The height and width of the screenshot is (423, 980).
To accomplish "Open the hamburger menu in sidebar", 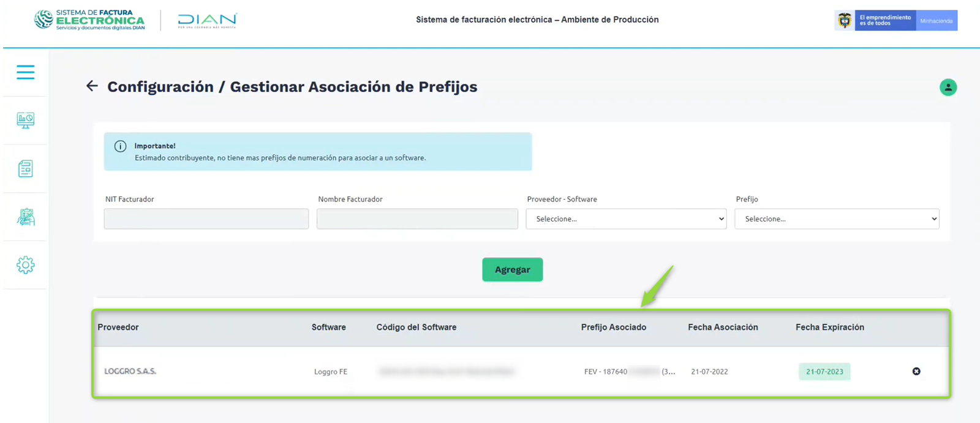I will pos(25,72).
